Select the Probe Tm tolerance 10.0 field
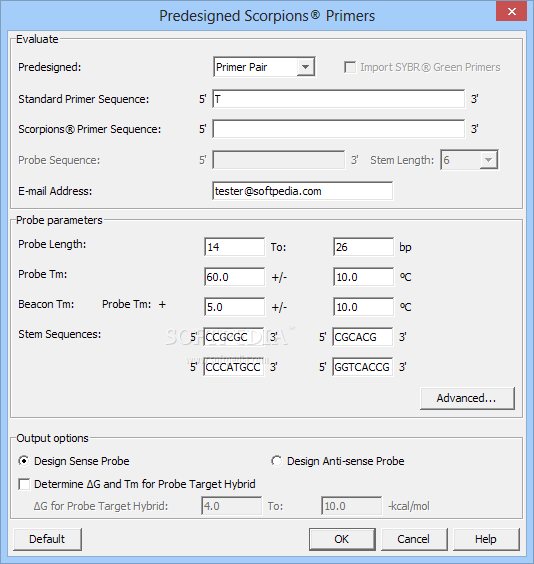The image size is (534, 564). 363,277
